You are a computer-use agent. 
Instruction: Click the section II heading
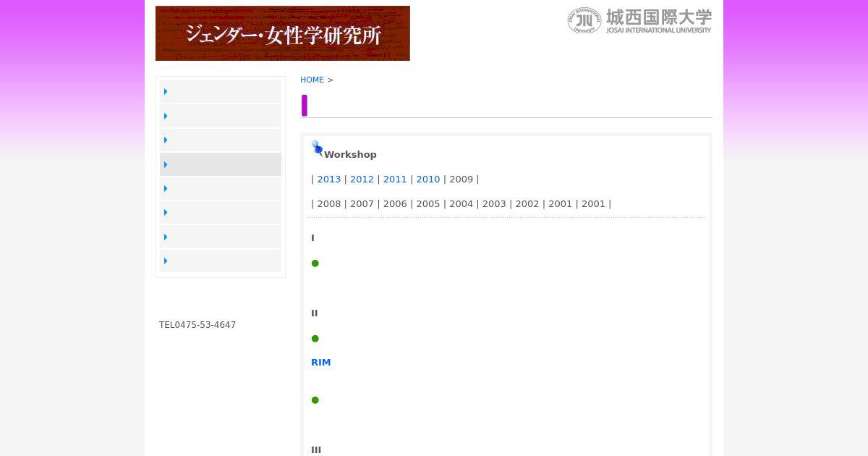point(315,313)
